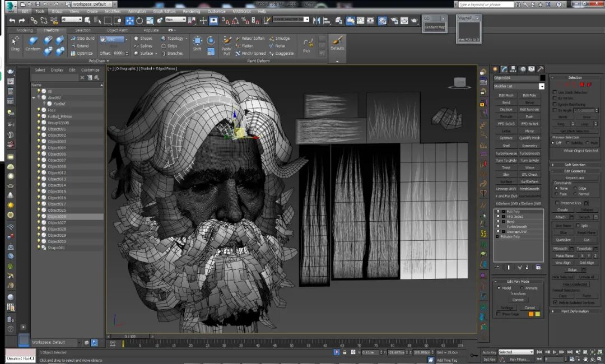Image resolution: width=605 pixels, height=364 pixels.
Task: Select the Strips tool
Action: pos(169,45)
